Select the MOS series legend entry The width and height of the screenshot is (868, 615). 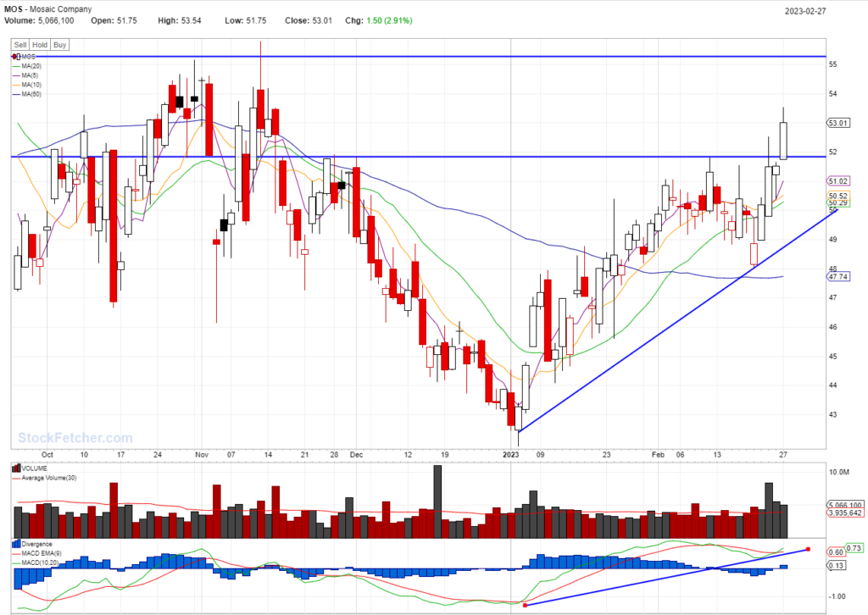pos(25,57)
